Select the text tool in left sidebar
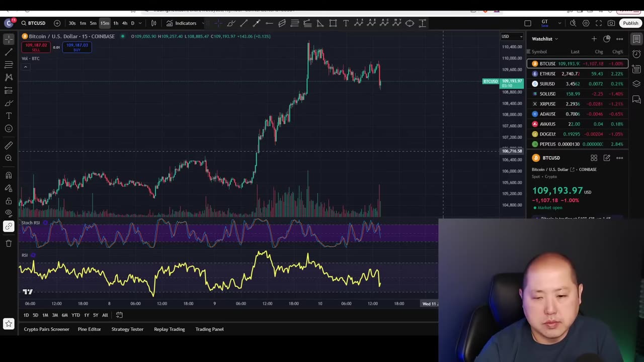 coord(9,116)
